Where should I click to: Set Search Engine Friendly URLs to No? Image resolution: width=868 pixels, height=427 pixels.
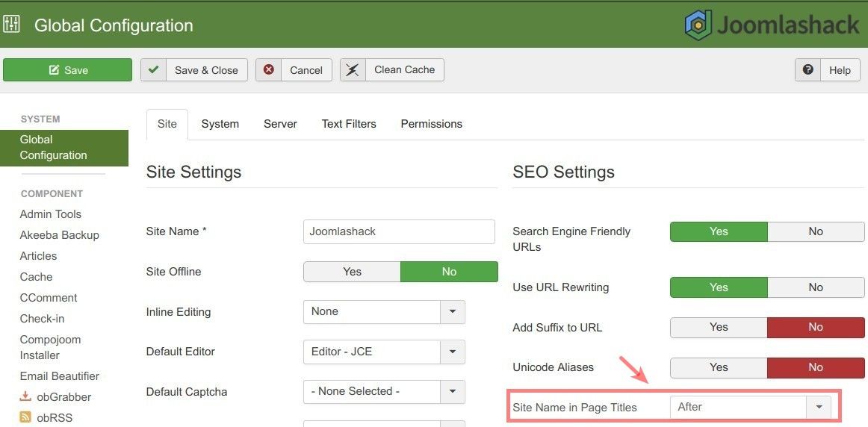click(x=816, y=231)
